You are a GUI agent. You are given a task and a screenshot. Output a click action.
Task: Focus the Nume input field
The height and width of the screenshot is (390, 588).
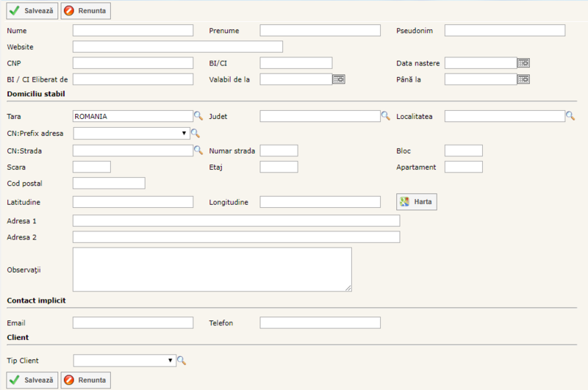click(133, 31)
